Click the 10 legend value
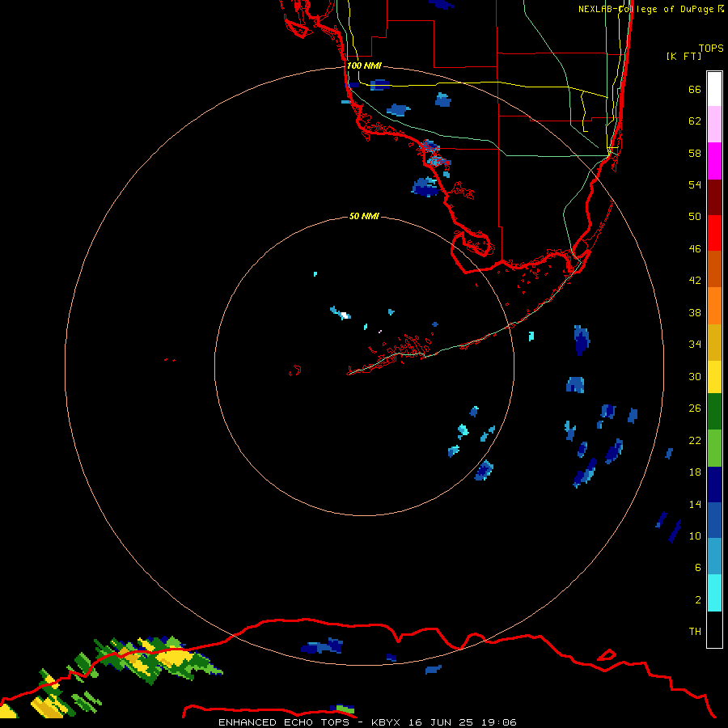 [695, 535]
